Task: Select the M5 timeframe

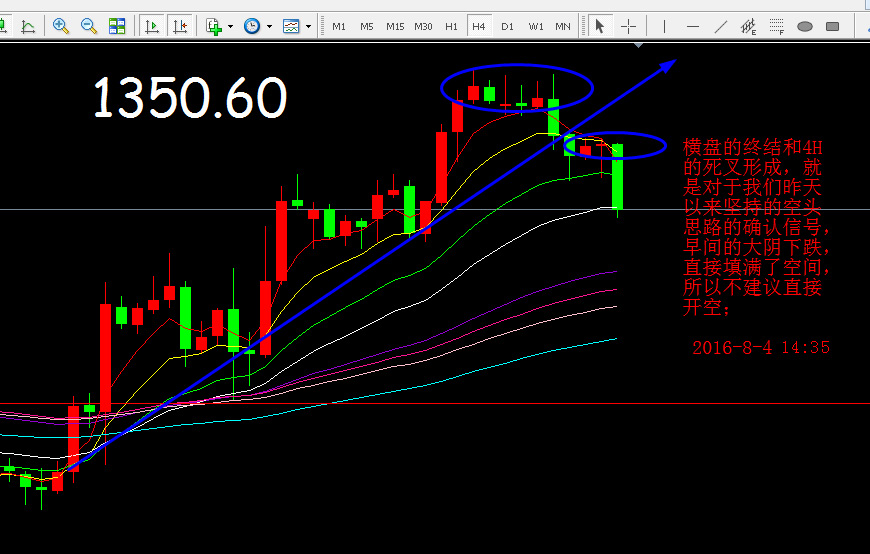Action: [367, 26]
